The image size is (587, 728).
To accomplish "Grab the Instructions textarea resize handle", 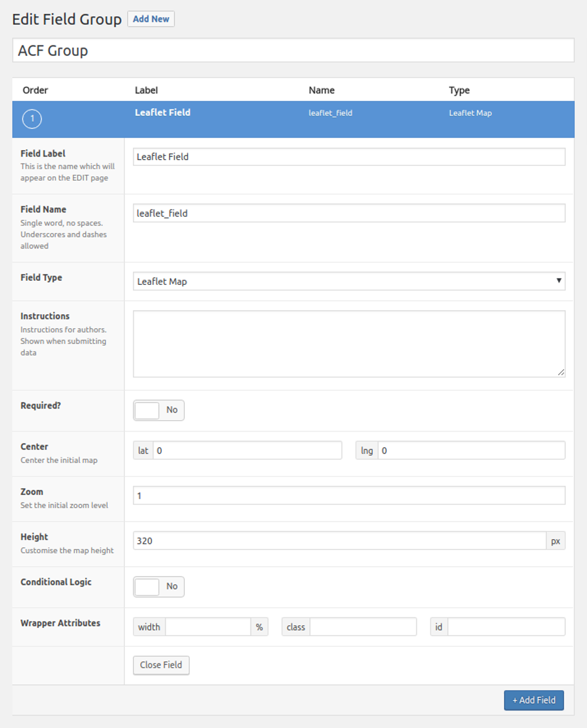I will pyautogui.click(x=561, y=372).
